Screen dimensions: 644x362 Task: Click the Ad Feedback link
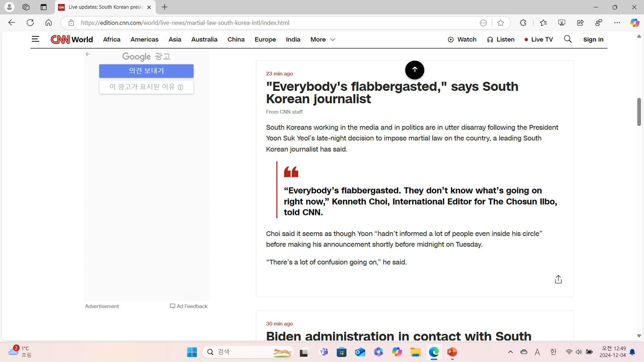tap(189, 306)
